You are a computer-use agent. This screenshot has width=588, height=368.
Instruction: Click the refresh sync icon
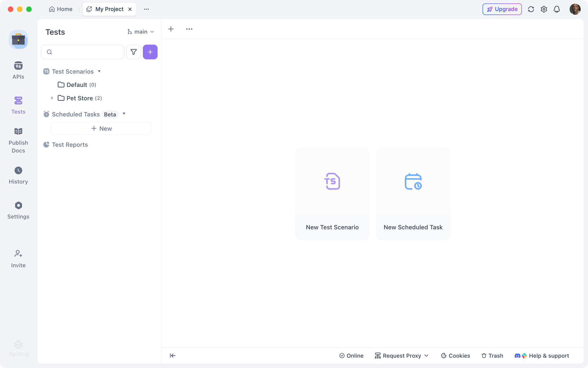[531, 9]
